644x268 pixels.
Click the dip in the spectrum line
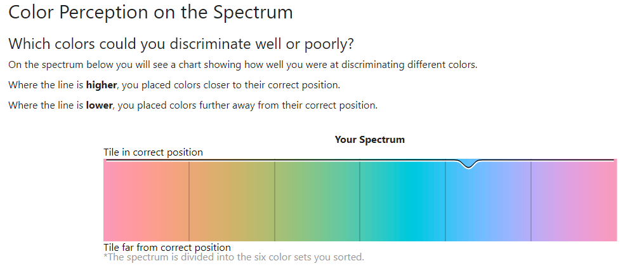click(x=469, y=164)
